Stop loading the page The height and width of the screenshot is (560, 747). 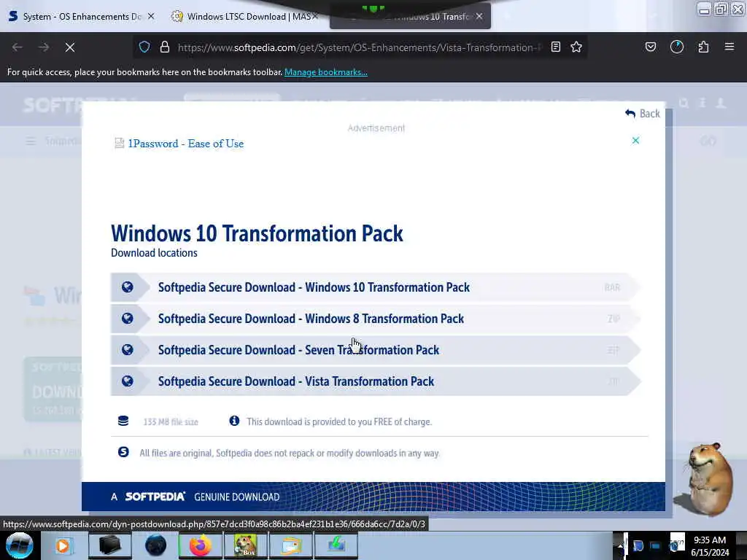click(x=70, y=47)
